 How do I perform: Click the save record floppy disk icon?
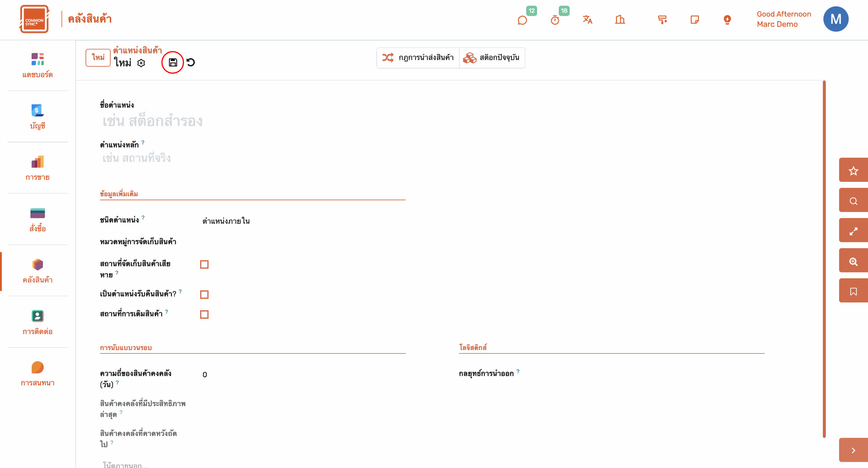173,62
